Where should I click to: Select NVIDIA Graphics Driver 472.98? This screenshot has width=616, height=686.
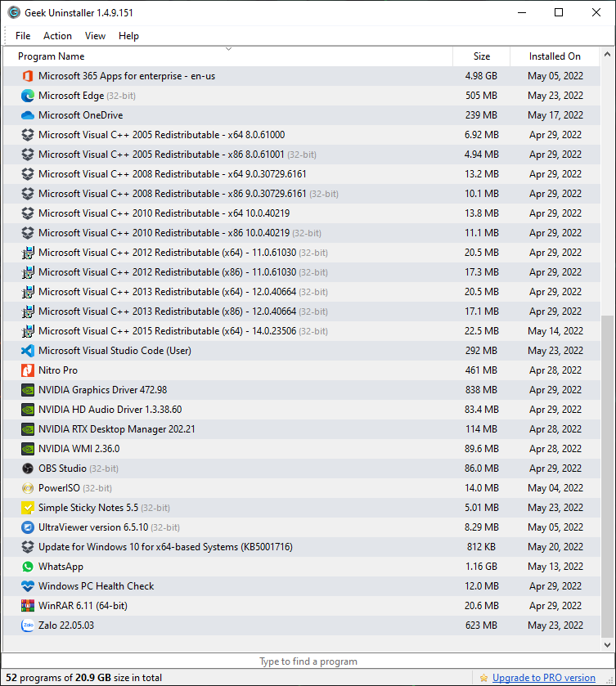[302, 390]
